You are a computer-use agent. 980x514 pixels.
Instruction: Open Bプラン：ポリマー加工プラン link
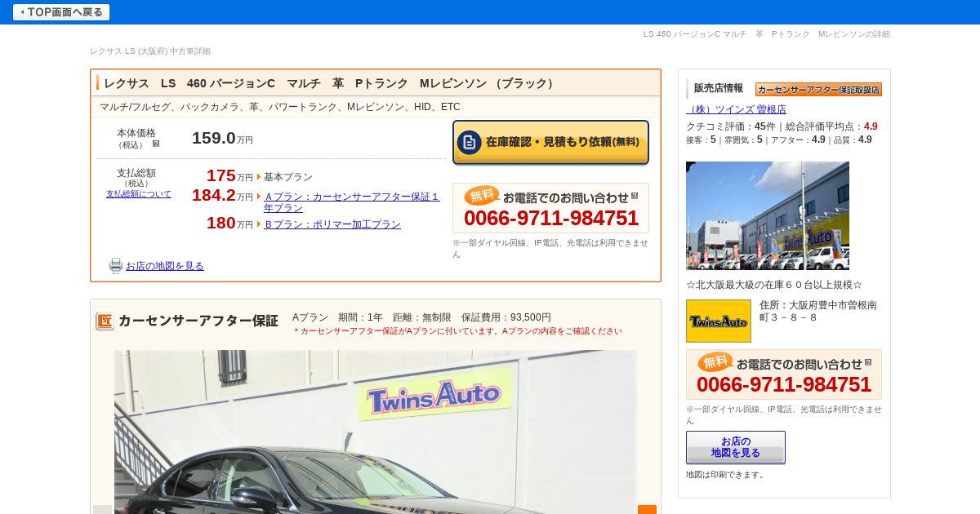(332, 224)
